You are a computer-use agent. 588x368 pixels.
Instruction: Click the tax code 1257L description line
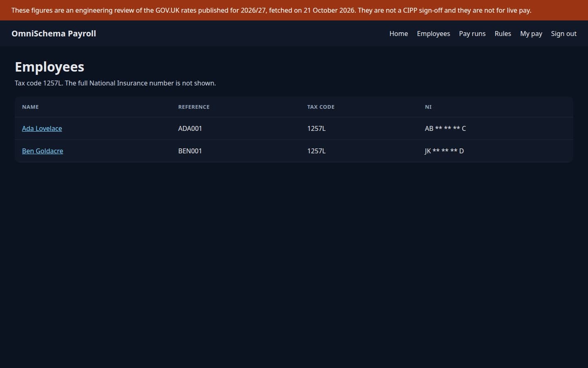pyautogui.click(x=115, y=83)
